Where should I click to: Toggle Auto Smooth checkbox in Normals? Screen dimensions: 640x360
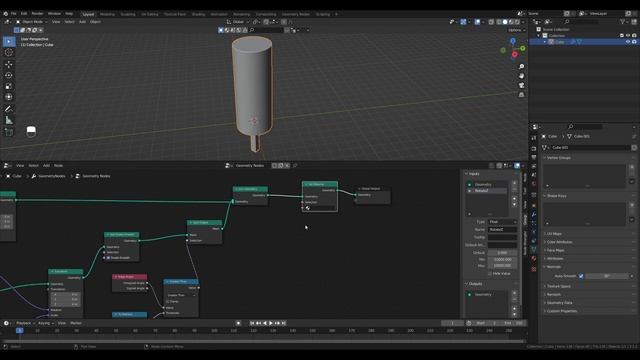click(x=581, y=276)
